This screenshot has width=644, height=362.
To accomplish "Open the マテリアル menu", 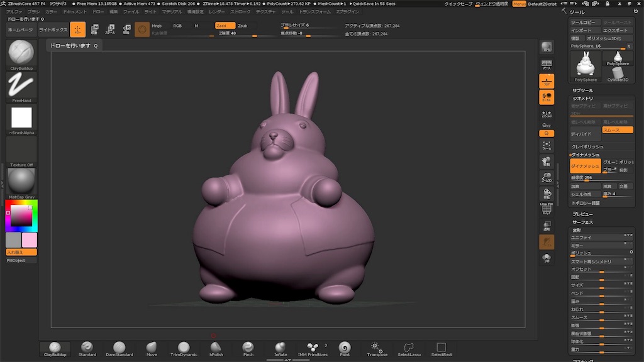I will pyautogui.click(x=172, y=12).
